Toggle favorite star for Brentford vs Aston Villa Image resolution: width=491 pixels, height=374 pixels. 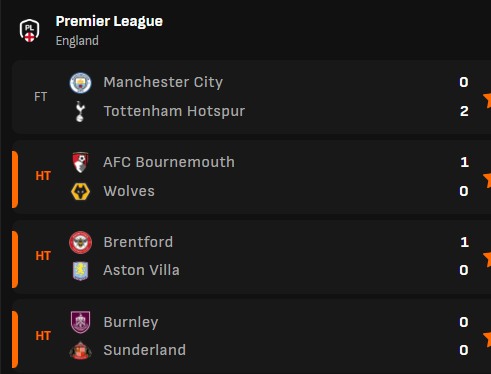tap(487, 259)
